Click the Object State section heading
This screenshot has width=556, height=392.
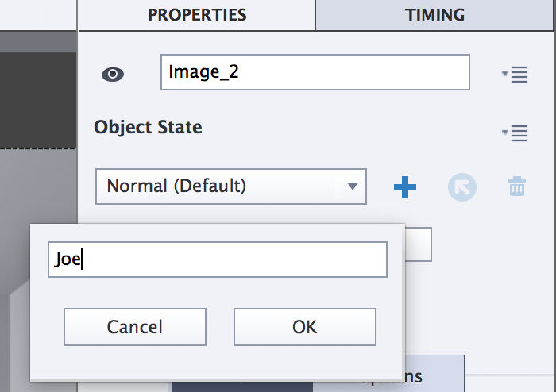coord(148,127)
